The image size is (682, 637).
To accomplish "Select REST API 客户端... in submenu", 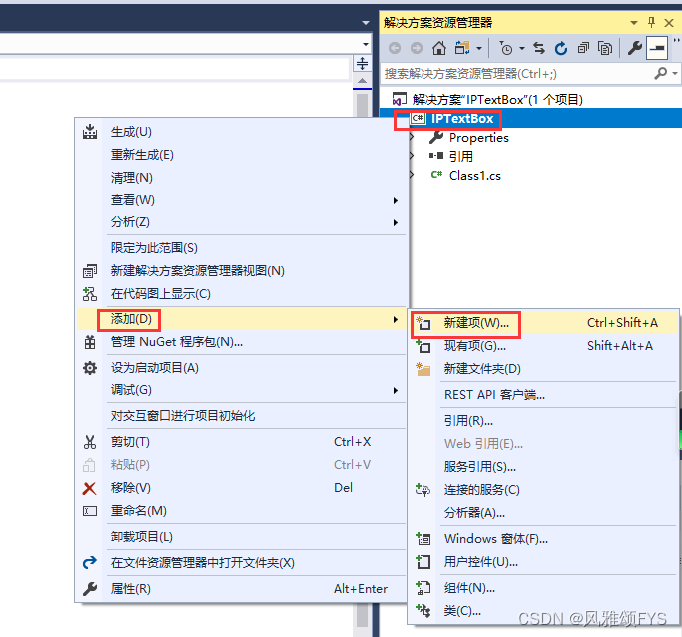I will [x=544, y=395].
